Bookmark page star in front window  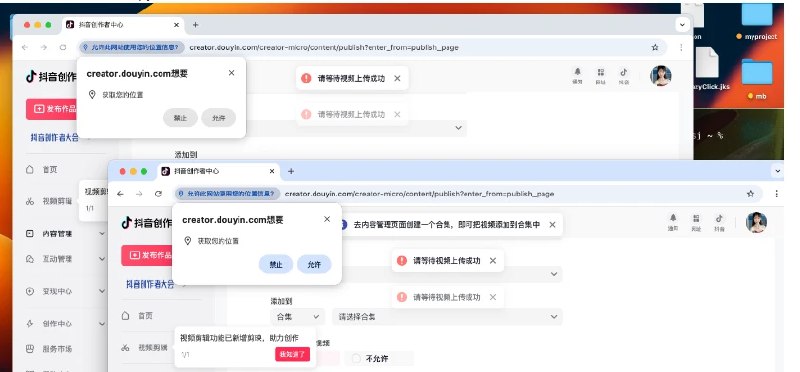[x=750, y=194]
